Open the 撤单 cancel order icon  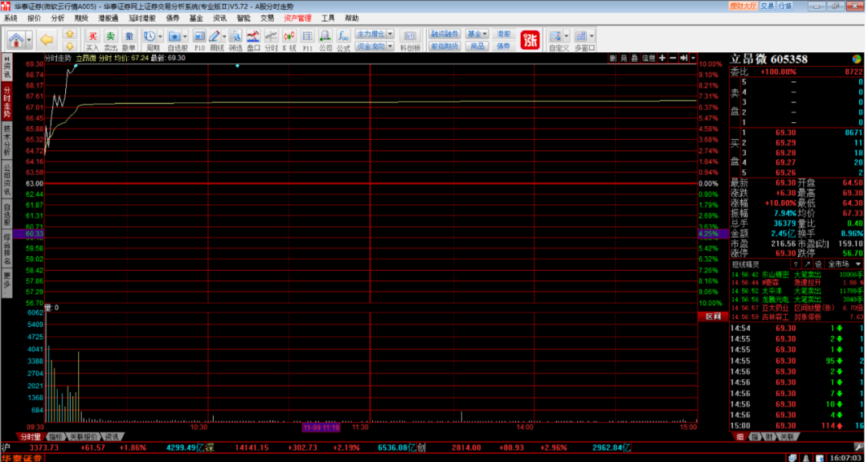click(x=129, y=36)
